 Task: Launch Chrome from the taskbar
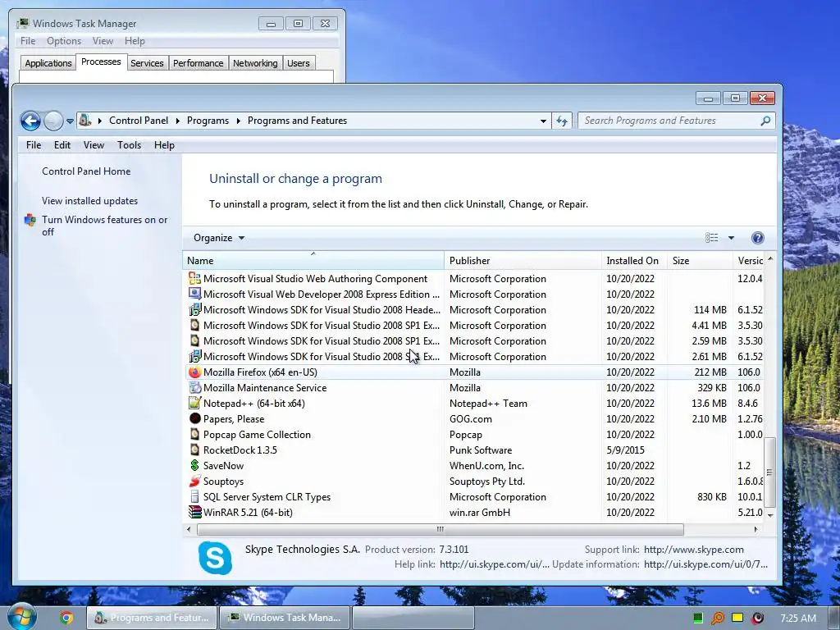pos(66,618)
